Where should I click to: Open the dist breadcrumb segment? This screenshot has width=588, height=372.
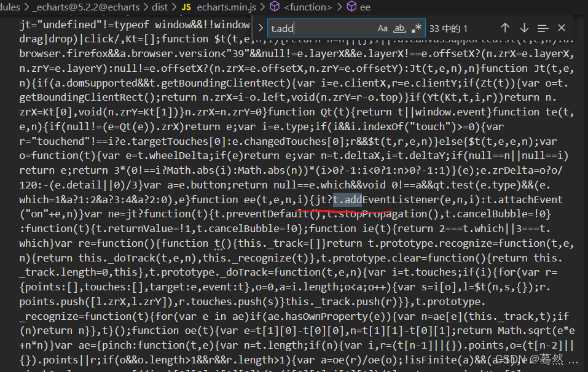[160, 7]
